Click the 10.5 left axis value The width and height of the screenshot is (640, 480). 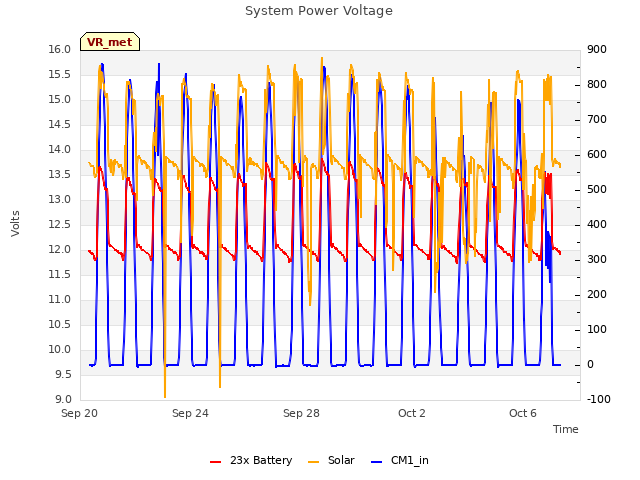coord(60,325)
